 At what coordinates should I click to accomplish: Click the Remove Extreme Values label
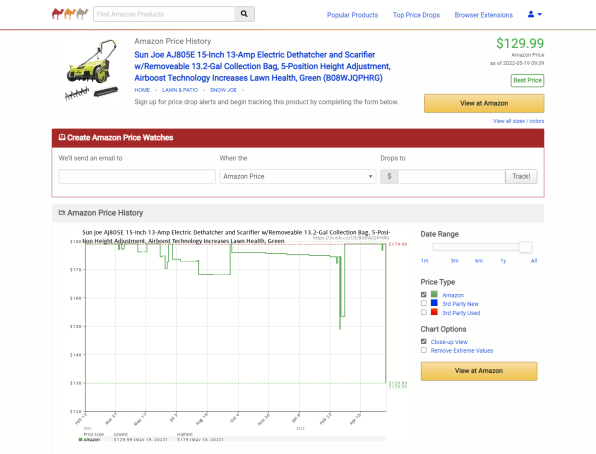462,351
